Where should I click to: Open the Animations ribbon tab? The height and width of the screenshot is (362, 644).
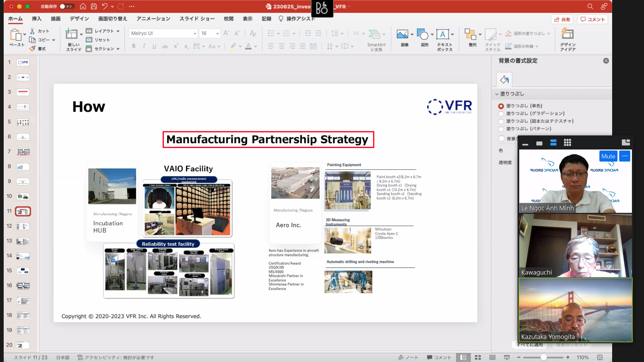point(153,19)
